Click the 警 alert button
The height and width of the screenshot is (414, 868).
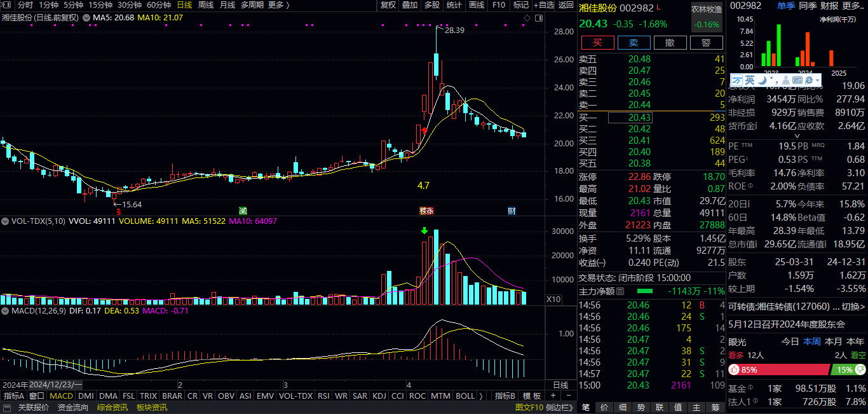pos(706,43)
